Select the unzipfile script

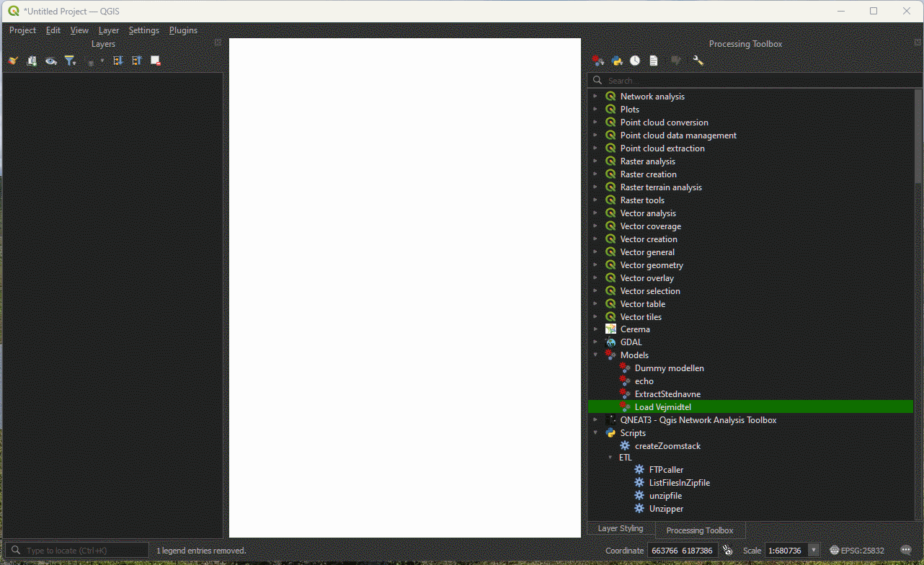(x=665, y=496)
